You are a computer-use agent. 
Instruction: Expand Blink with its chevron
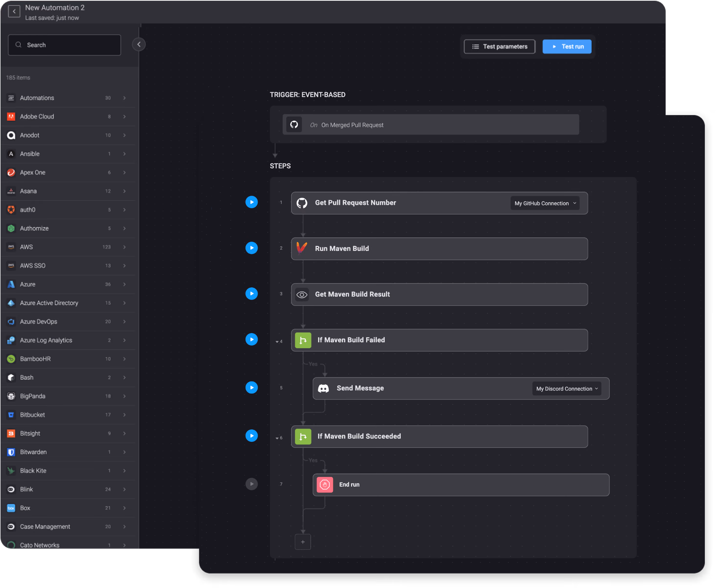125,489
